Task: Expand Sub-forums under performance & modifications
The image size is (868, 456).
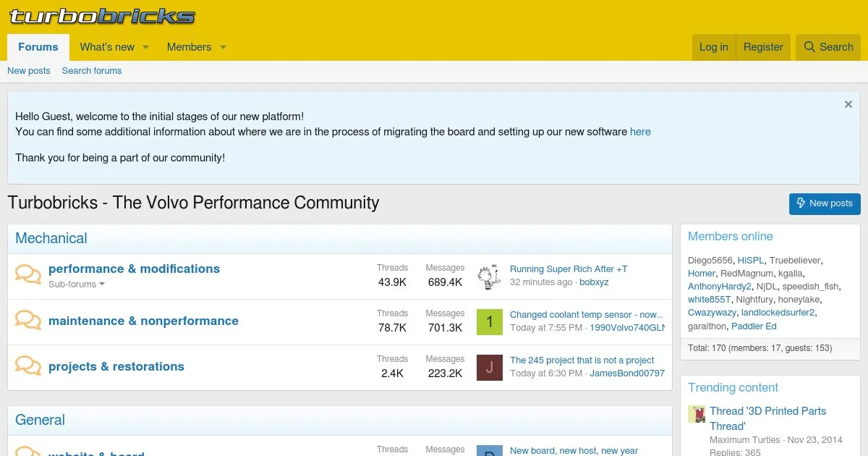Action: 77,284
